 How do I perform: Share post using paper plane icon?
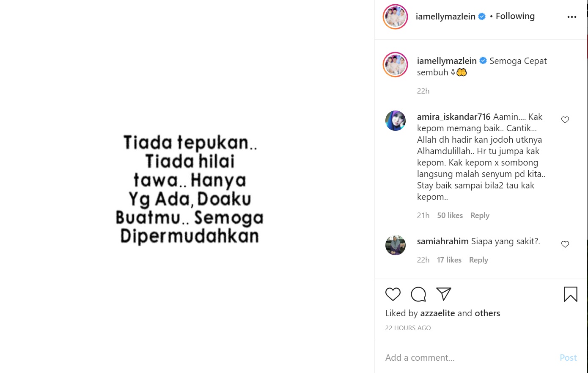click(444, 294)
